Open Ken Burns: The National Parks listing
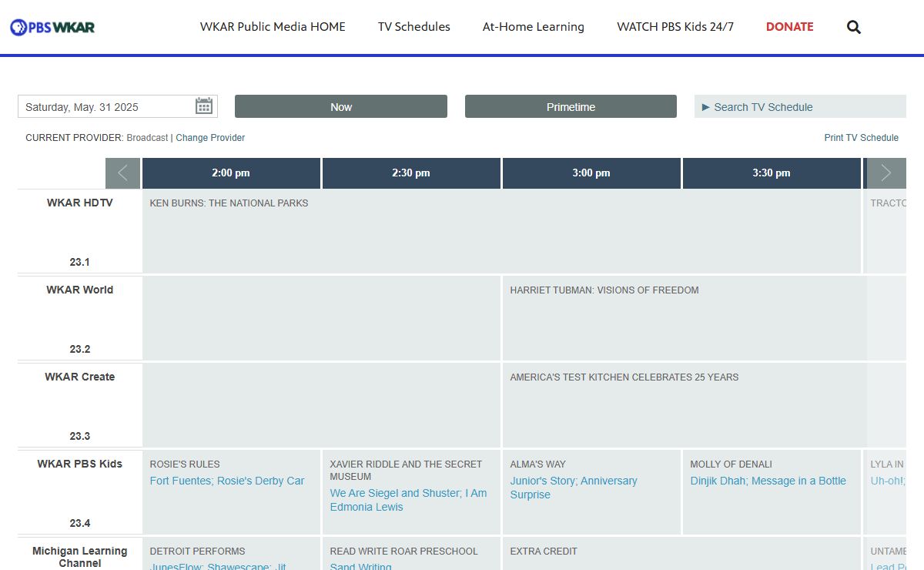Image resolution: width=924 pixels, height=570 pixels. tap(229, 203)
